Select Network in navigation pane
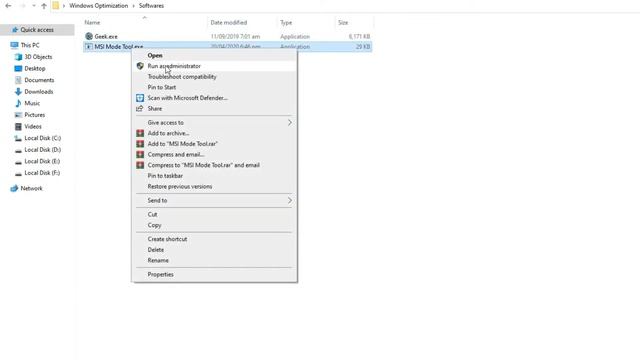Viewport: 640px width, 360px height. tap(31, 188)
